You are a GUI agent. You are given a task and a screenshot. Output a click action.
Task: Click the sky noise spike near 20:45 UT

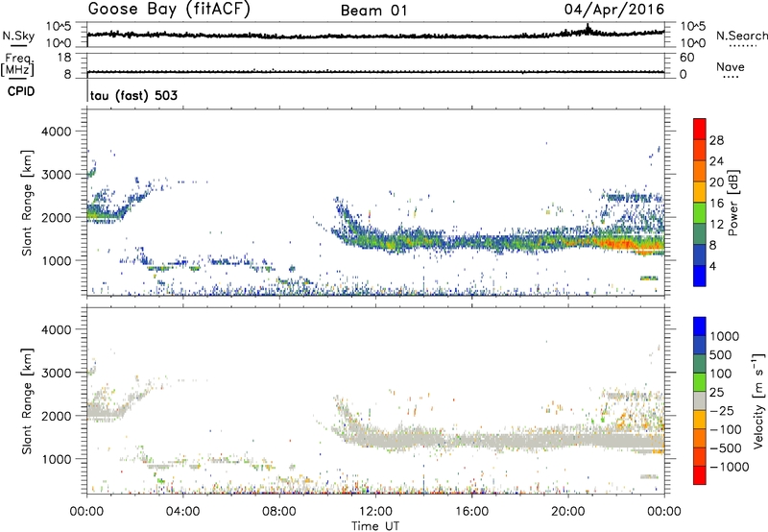click(588, 28)
